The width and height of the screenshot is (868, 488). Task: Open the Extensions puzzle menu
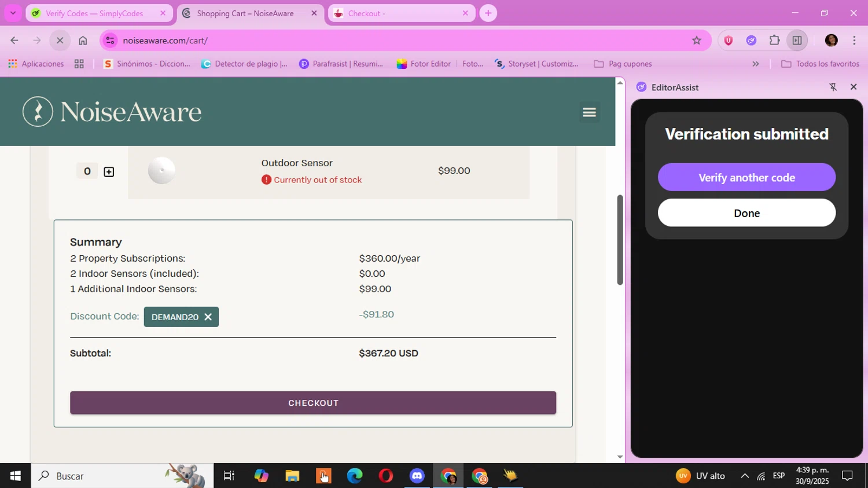pos(774,41)
